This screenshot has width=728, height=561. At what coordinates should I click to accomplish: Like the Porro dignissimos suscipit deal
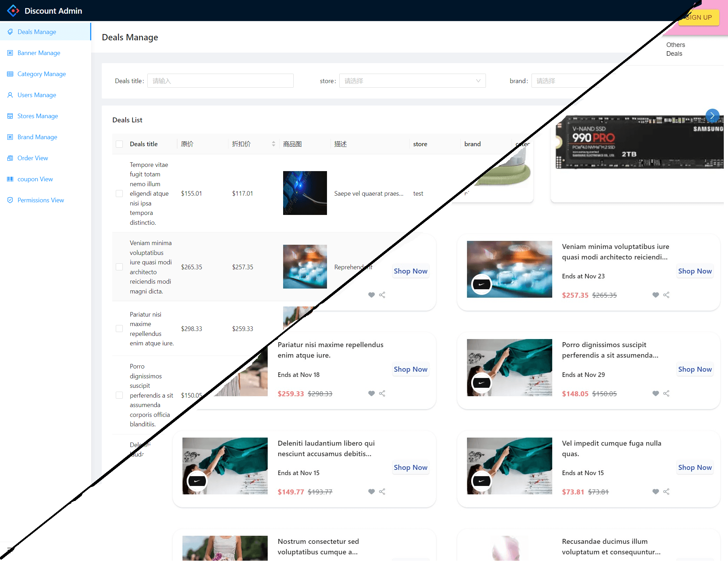coord(655,393)
